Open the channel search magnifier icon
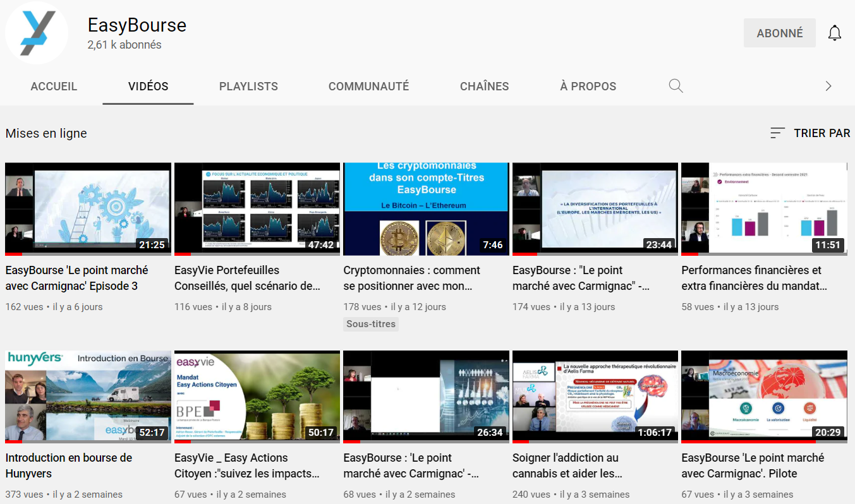 (676, 86)
